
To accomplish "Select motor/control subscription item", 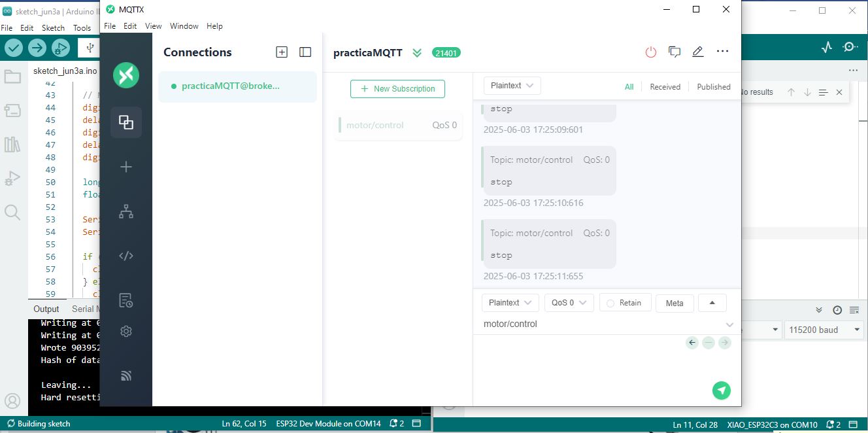I will pos(399,125).
